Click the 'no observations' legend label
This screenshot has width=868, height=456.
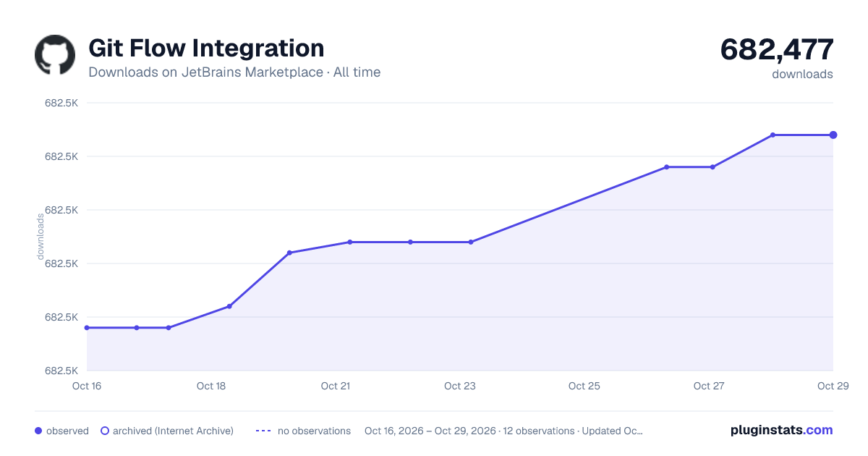coord(314,431)
